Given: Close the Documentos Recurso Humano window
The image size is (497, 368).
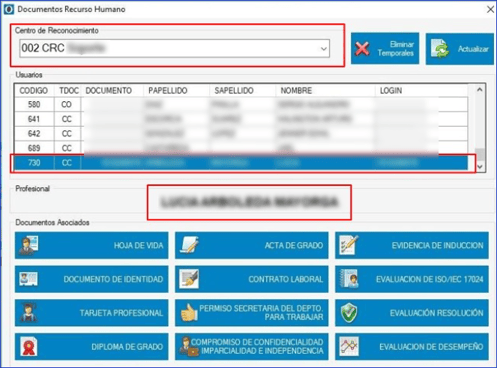Looking at the screenshot, I should [490, 9].
